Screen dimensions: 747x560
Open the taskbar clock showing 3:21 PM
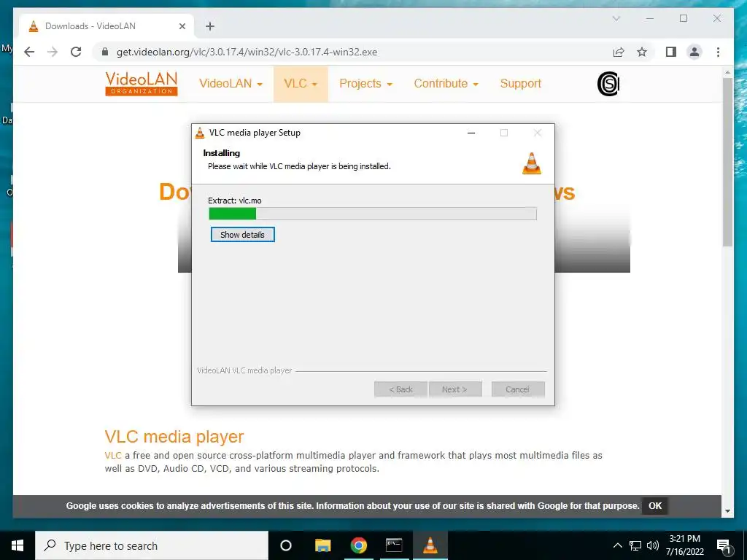(685, 545)
